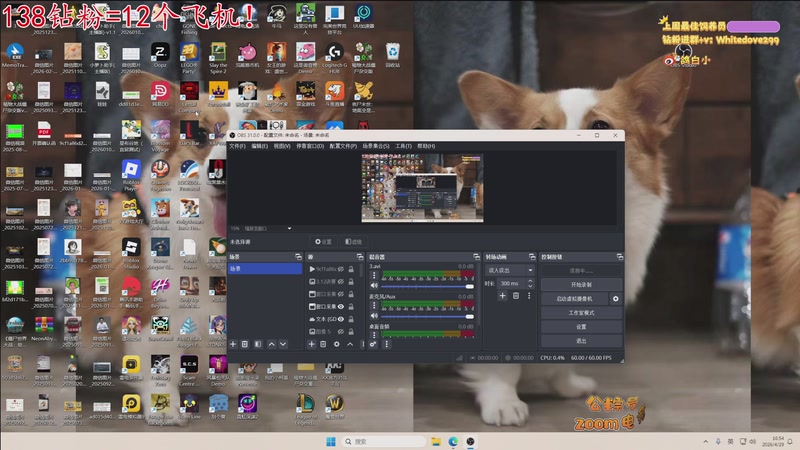Show the 3.12 image source
The height and width of the screenshot is (450, 800).
[341, 282]
